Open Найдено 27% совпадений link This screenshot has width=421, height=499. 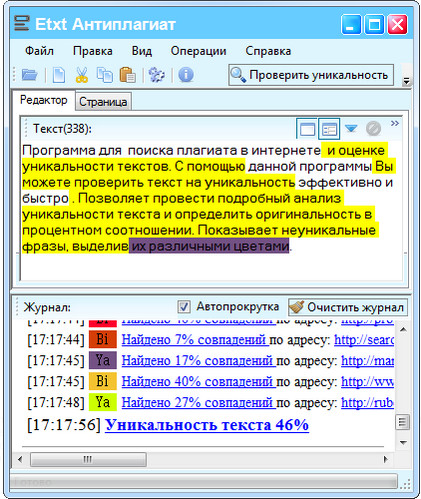(199, 403)
